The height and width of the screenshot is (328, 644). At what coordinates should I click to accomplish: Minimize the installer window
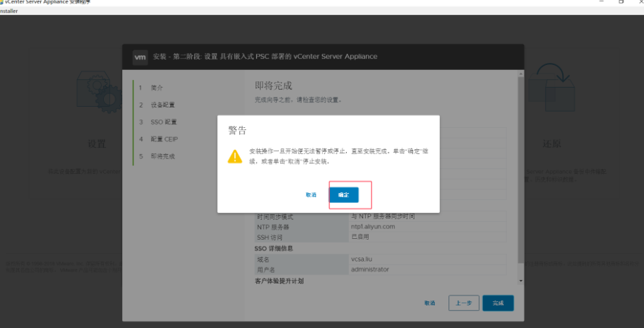tap(602, 1)
